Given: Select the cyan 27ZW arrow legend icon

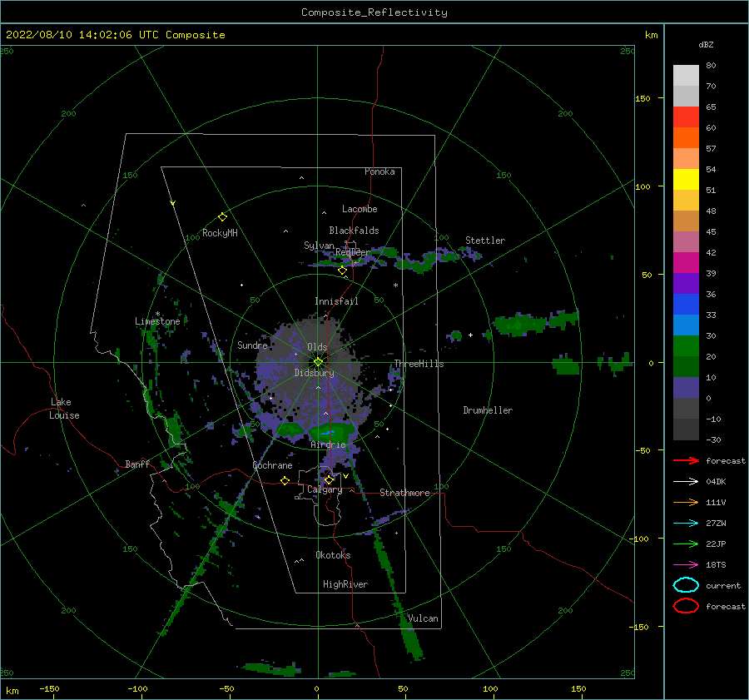Looking at the screenshot, I should point(686,524).
